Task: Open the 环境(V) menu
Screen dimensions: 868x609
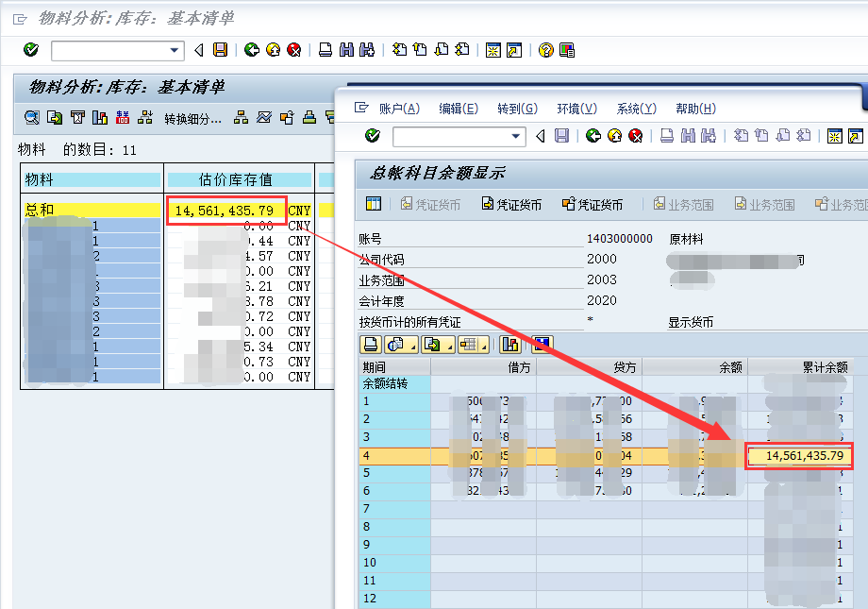Action: 576,108
